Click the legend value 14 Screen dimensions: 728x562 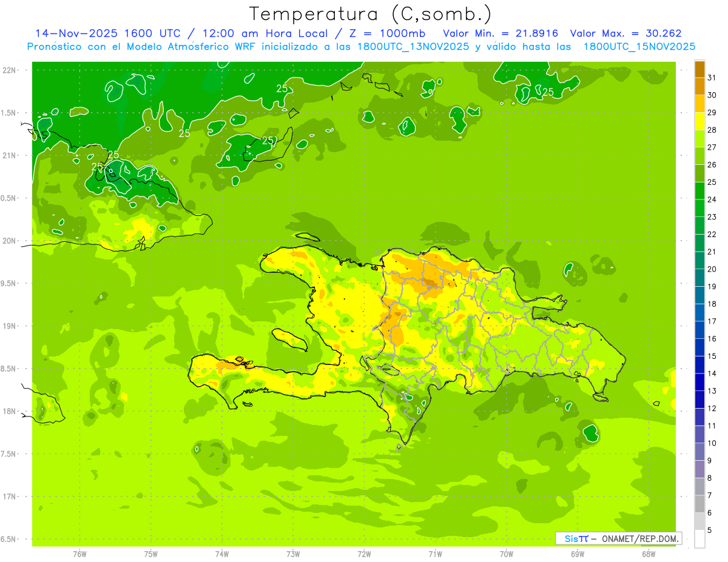click(712, 373)
